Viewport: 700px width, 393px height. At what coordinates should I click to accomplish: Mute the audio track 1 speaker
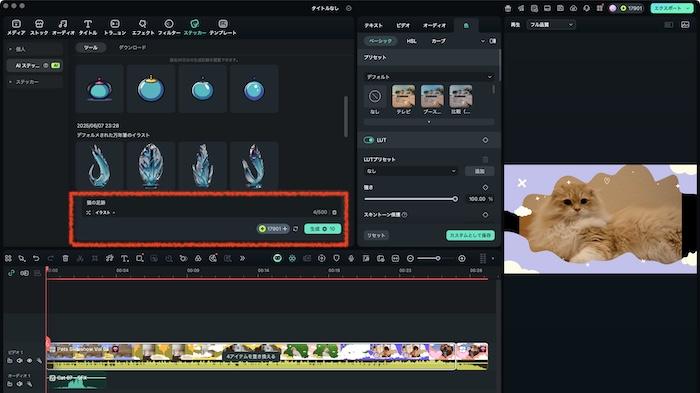tap(19, 384)
